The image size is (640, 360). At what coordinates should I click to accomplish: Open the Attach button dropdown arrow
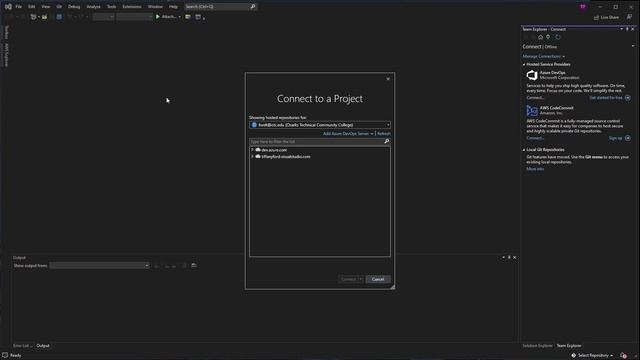(x=180, y=17)
